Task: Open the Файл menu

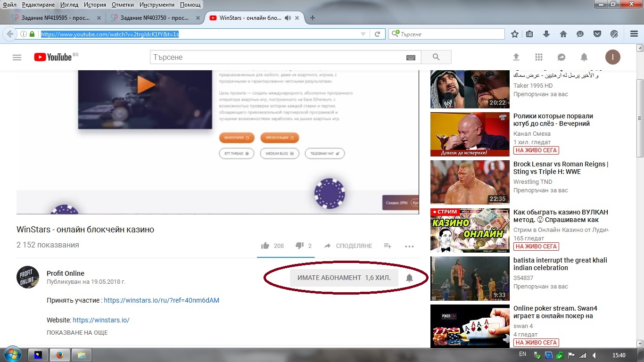Action: tap(9, 5)
